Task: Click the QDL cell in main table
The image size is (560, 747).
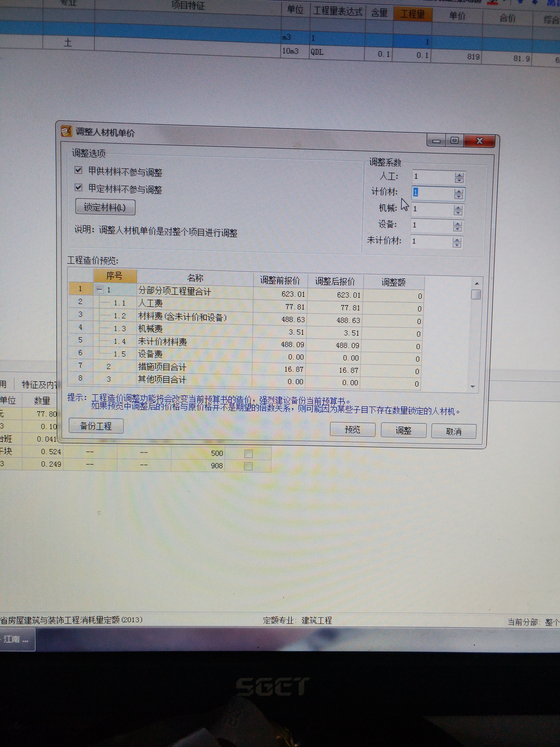Action: 337,53
